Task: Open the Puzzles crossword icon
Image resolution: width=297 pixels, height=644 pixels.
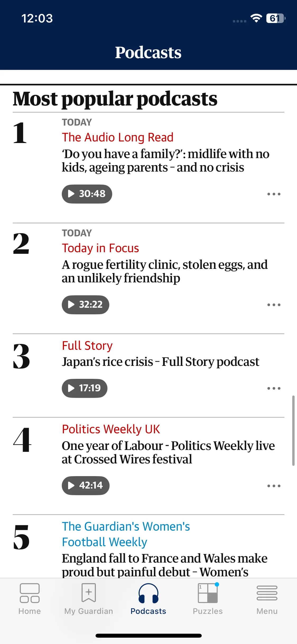Action: tap(208, 593)
